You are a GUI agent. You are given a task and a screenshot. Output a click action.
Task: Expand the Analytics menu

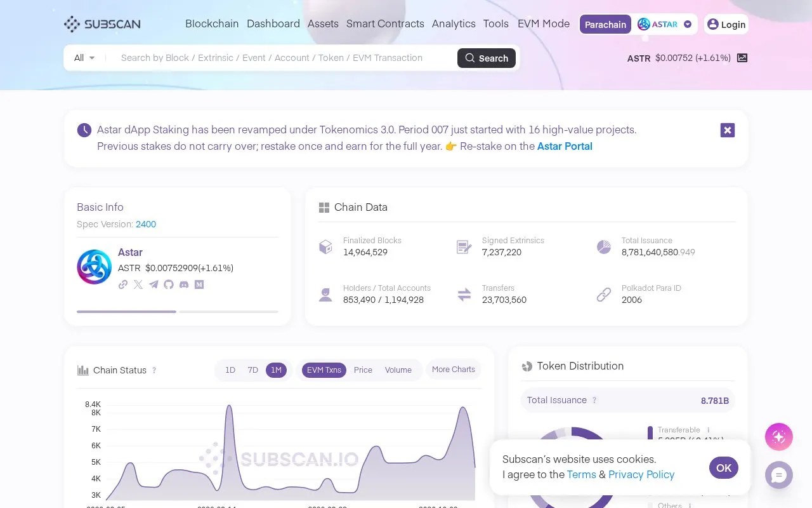coord(454,23)
